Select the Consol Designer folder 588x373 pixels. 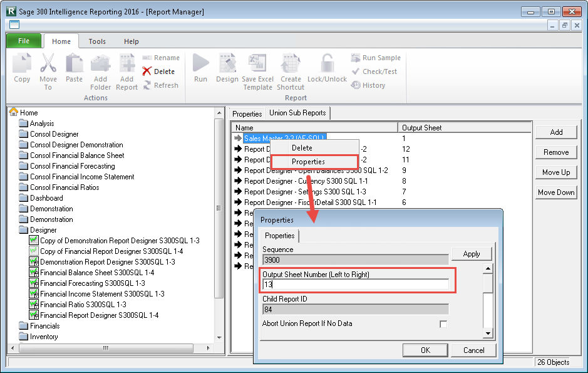pyautogui.click(x=49, y=134)
